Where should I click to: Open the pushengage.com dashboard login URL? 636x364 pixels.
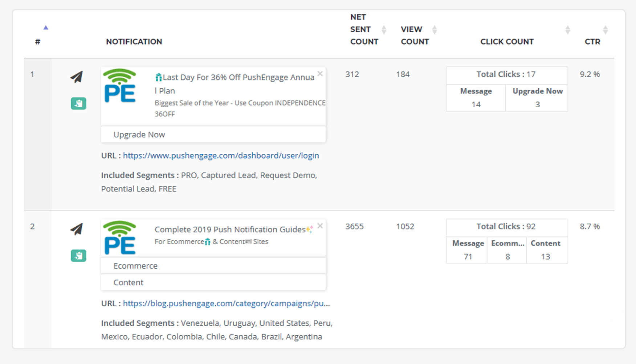coord(221,156)
